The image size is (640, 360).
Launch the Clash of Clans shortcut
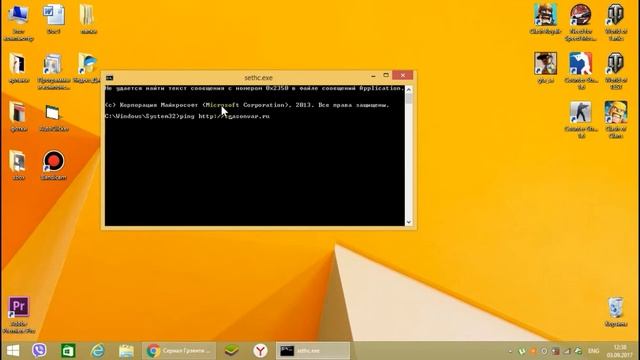[x=616, y=120]
